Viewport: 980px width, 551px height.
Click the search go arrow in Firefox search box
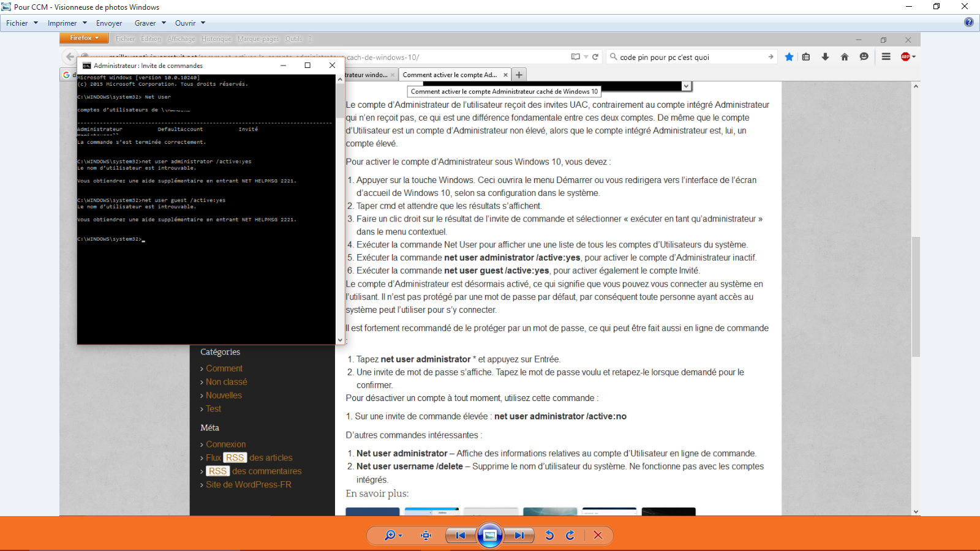pos(771,57)
